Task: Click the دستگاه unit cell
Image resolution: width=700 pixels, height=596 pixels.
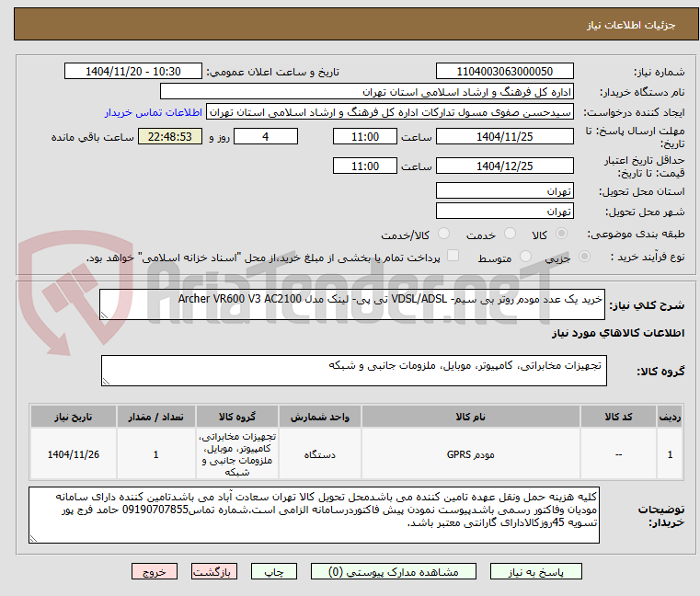Action: (x=320, y=454)
